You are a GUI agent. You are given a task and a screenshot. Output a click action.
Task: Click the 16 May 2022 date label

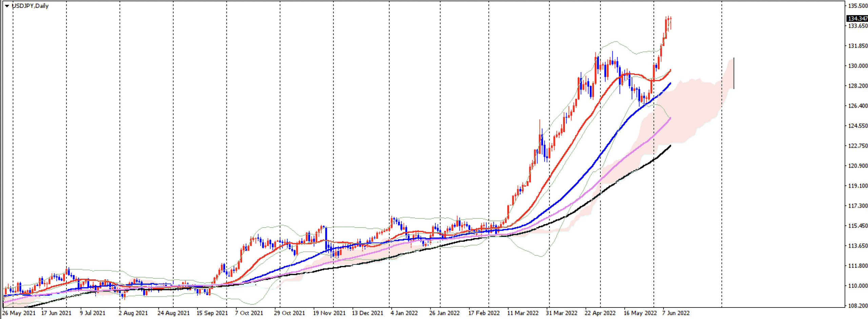click(640, 313)
